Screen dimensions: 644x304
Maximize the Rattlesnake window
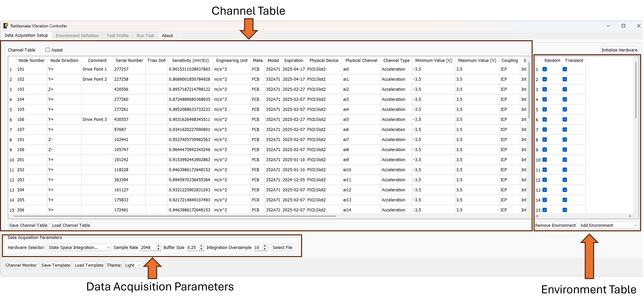pos(623,26)
